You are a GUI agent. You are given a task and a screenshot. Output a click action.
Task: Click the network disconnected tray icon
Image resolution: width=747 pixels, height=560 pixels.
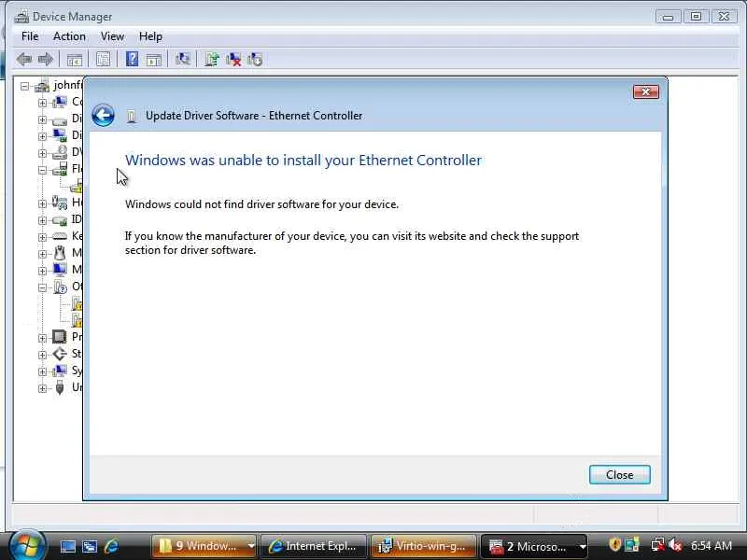[x=657, y=545]
